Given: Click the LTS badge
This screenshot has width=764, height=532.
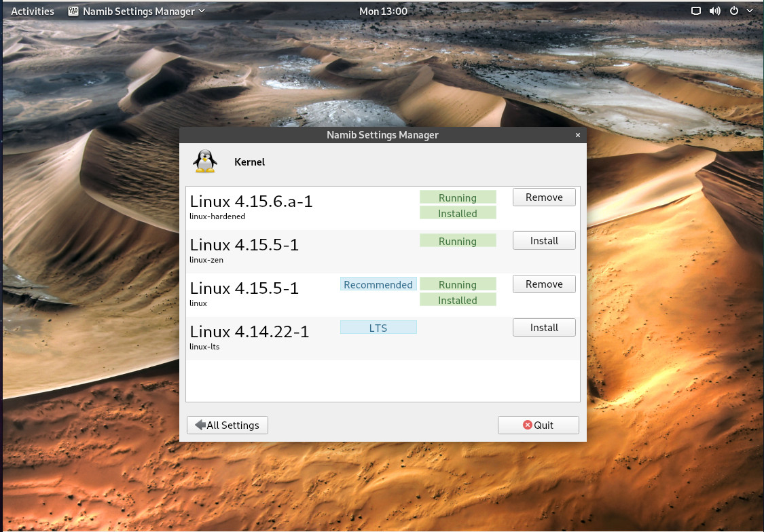Looking at the screenshot, I should click(378, 328).
